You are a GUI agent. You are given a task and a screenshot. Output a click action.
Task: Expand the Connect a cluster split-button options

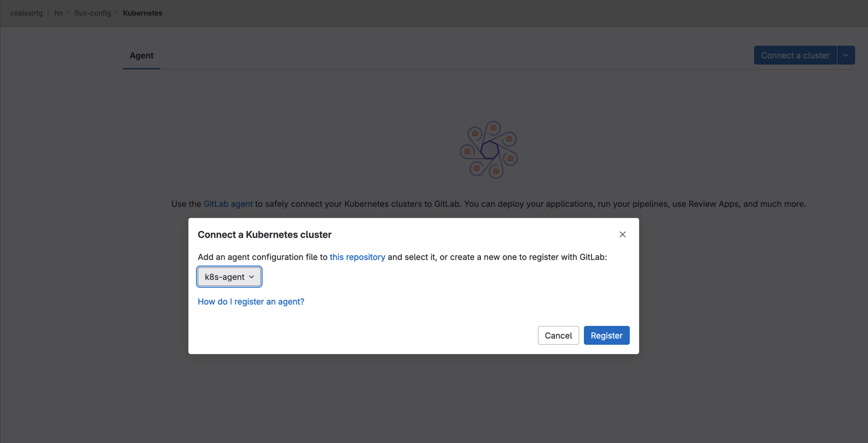coord(846,55)
